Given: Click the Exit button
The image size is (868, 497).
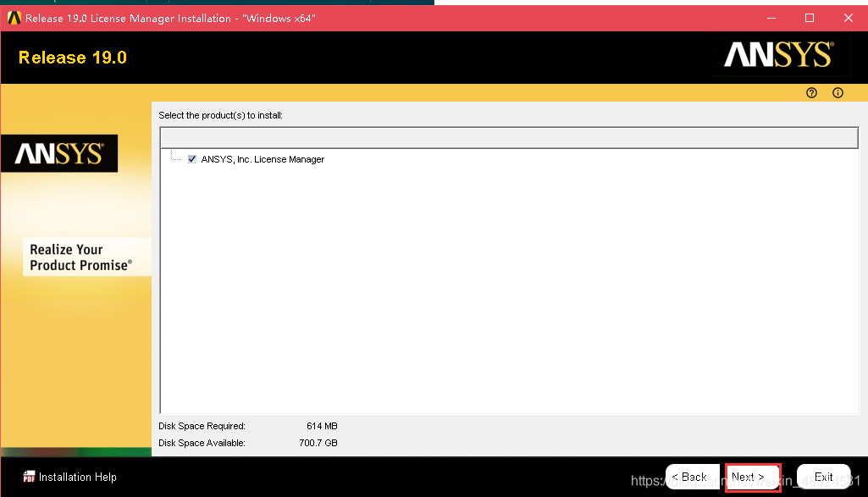Looking at the screenshot, I should pos(823,478).
